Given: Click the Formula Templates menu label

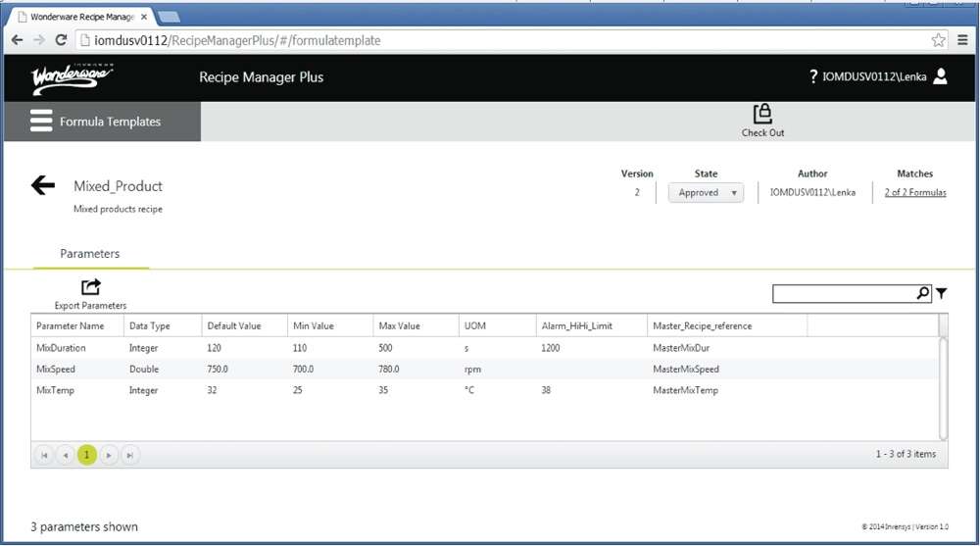Looking at the screenshot, I should (110, 122).
